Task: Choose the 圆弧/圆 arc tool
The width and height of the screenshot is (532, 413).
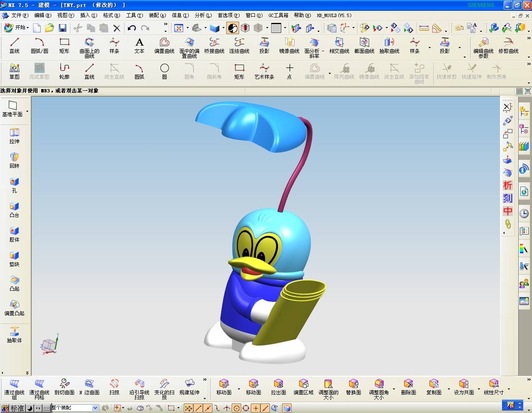Action: (39, 45)
